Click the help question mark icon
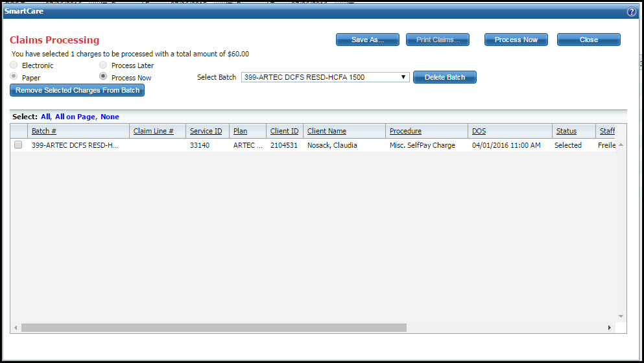Screen dimensions: 644x363 point(631,12)
